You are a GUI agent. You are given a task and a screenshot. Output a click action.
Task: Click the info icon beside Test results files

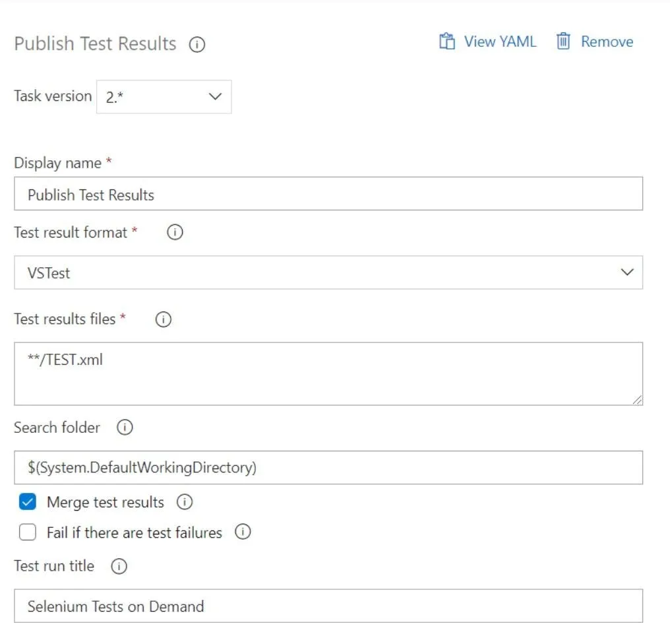pyautogui.click(x=162, y=319)
